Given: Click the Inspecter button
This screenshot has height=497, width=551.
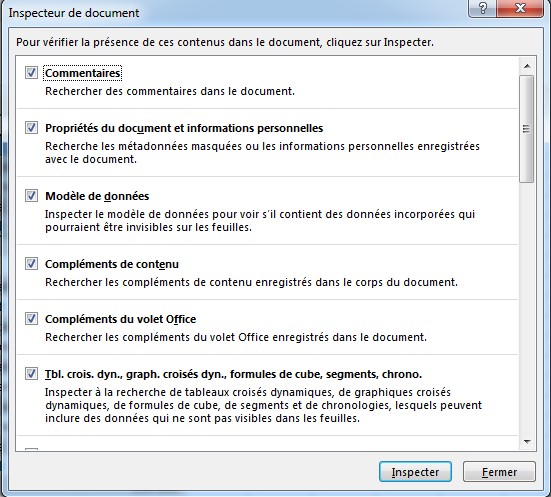Looking at the screenshot, I should [x=415, y=472].
